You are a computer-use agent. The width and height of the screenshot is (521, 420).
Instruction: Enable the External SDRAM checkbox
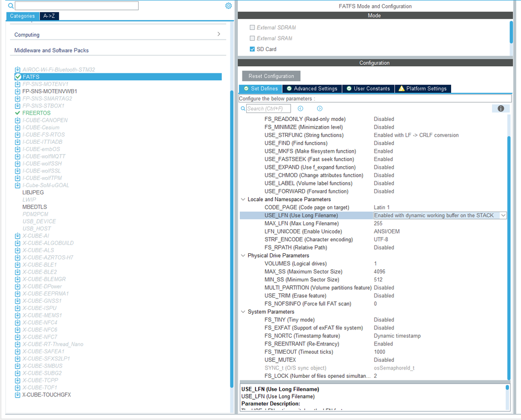click(x=252, y=28)
